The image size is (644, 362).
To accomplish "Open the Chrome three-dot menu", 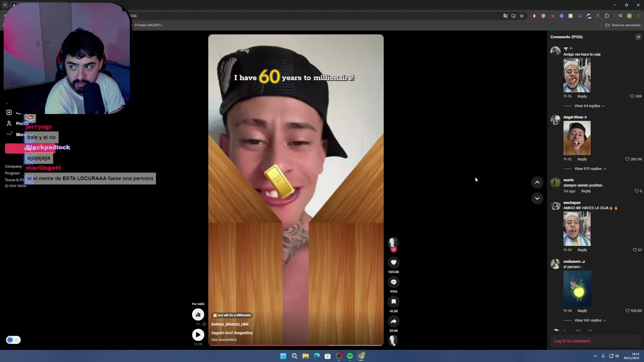I will [x=638, y=16].
